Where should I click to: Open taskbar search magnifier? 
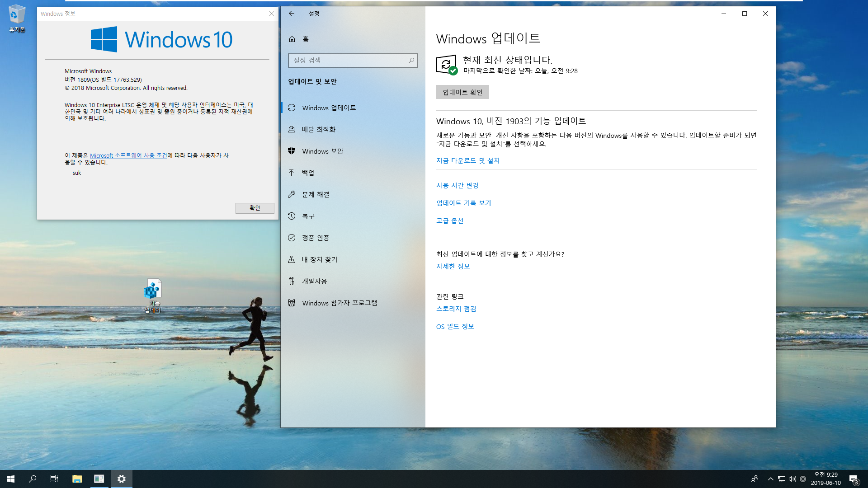33,479
